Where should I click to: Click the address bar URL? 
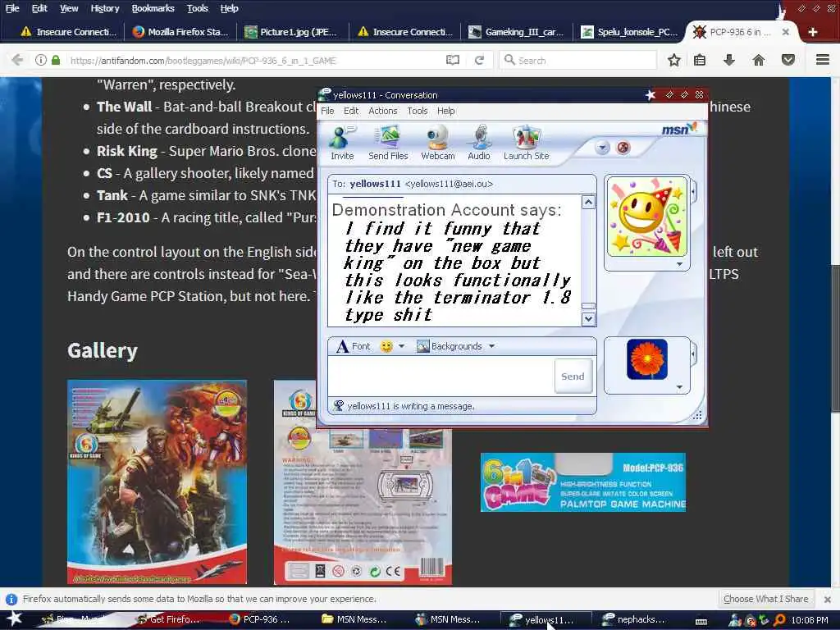point(203,61)
